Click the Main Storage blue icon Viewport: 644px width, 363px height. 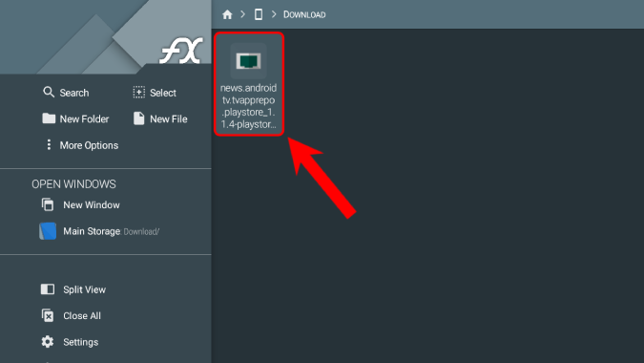pos(48,231)
